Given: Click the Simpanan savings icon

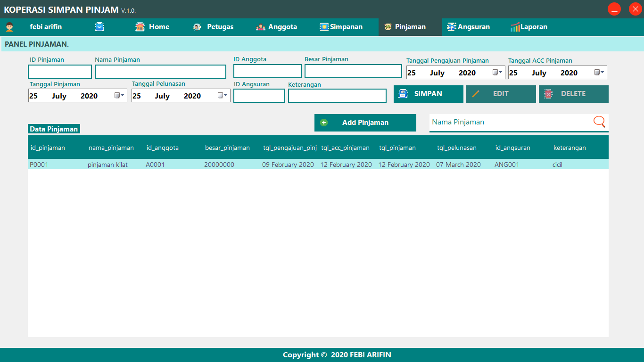Looking at the screenshot, I should click(325, 27).
